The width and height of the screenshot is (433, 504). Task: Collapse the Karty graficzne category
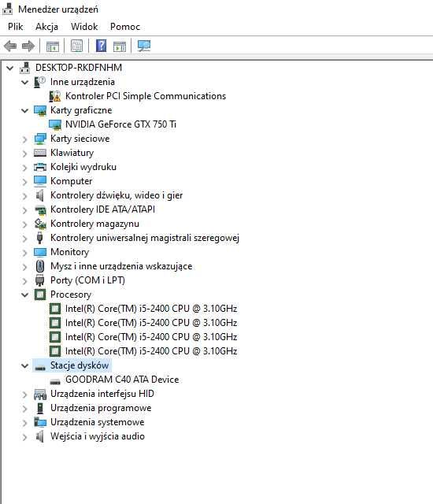(24, 110)
